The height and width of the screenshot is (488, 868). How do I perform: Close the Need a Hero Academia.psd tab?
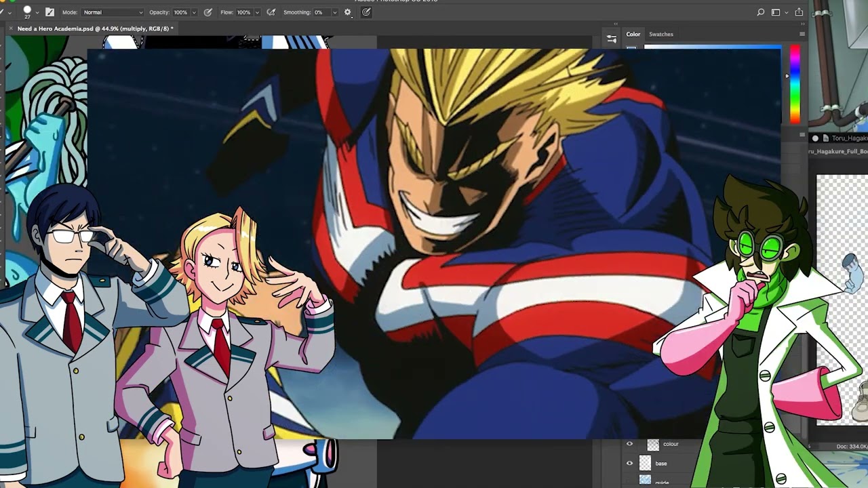tap(11, 28)
